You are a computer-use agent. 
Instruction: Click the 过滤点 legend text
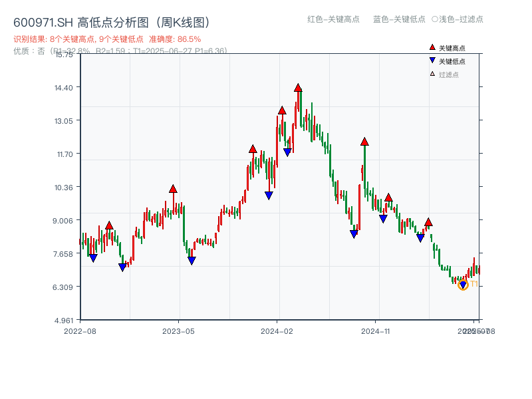coord(448,74)
